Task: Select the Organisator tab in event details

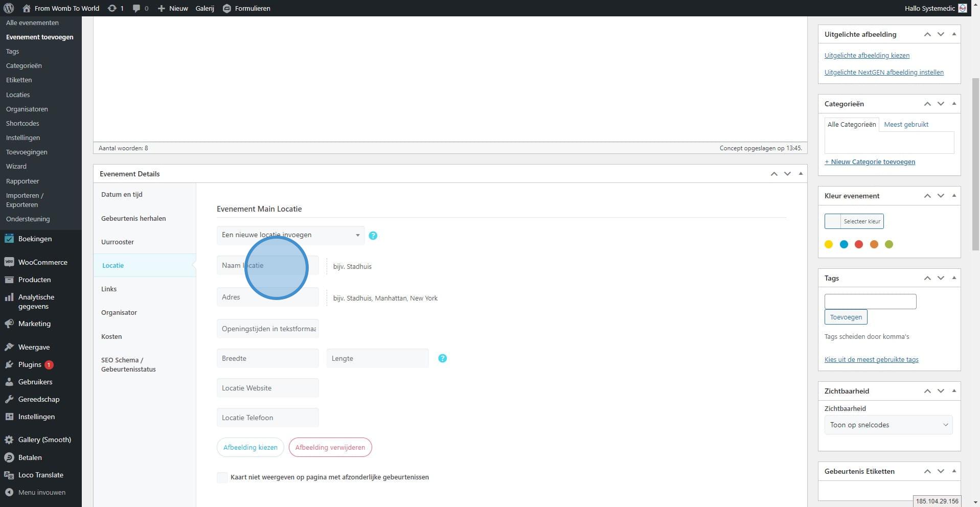Action: [119, 312]
